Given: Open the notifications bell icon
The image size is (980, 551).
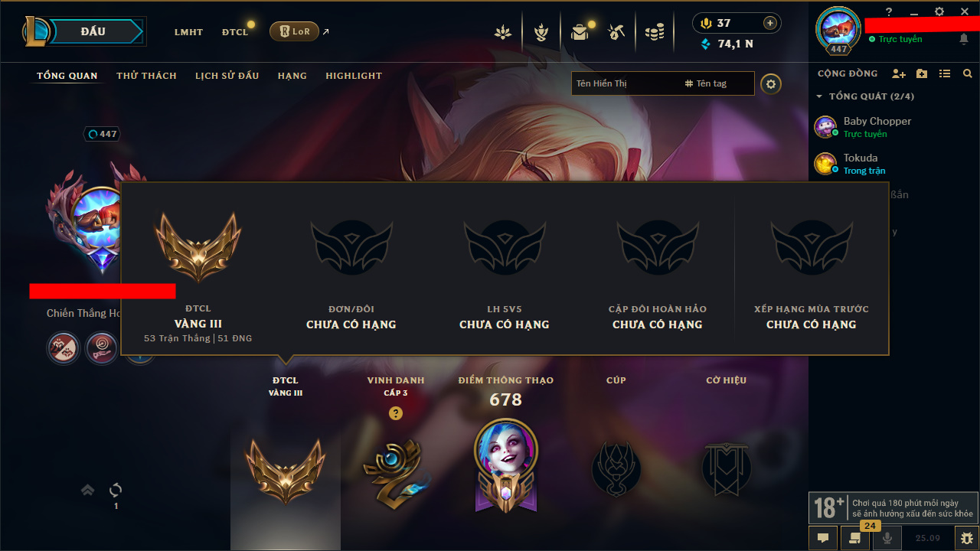Looking at the screenshot, I should click(964, 39).
